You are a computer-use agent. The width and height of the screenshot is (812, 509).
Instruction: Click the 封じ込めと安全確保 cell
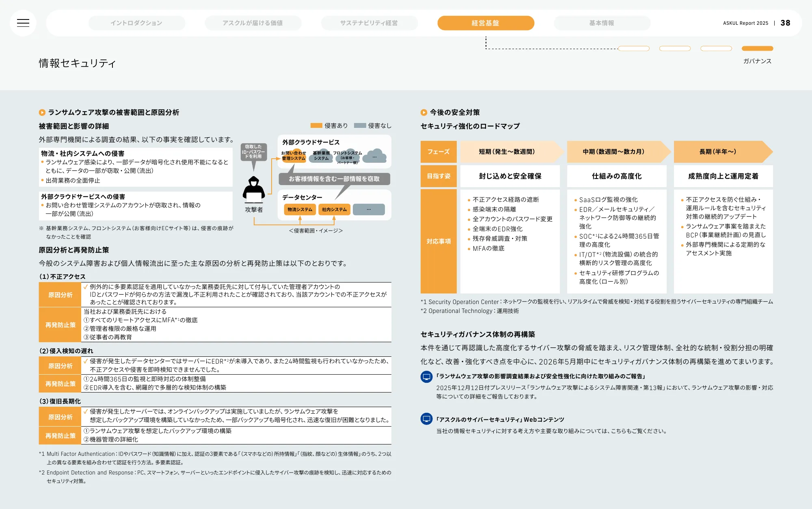coord(510,176)
